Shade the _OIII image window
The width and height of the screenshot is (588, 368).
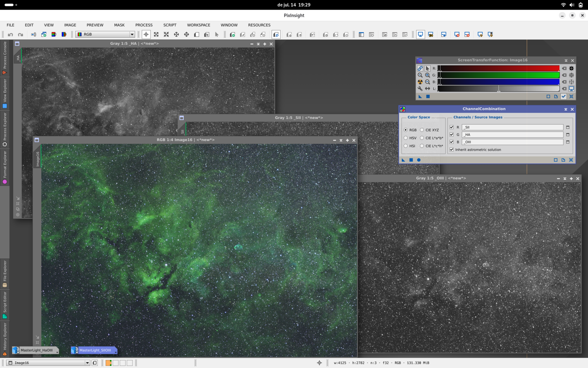[565, 179]
